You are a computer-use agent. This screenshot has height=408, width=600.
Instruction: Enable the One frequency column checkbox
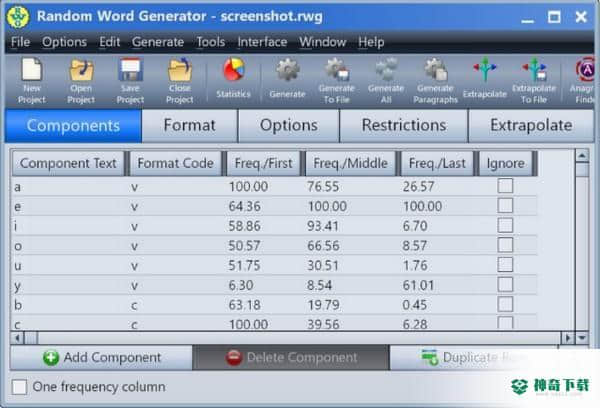click(19, 387)
